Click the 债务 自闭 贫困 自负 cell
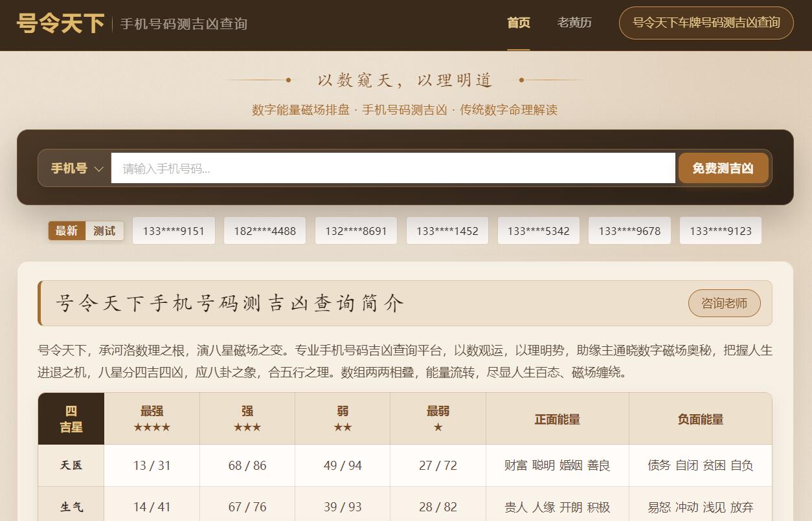The width and height of the screenshot is (812, 521). click(x=701, y=465)
